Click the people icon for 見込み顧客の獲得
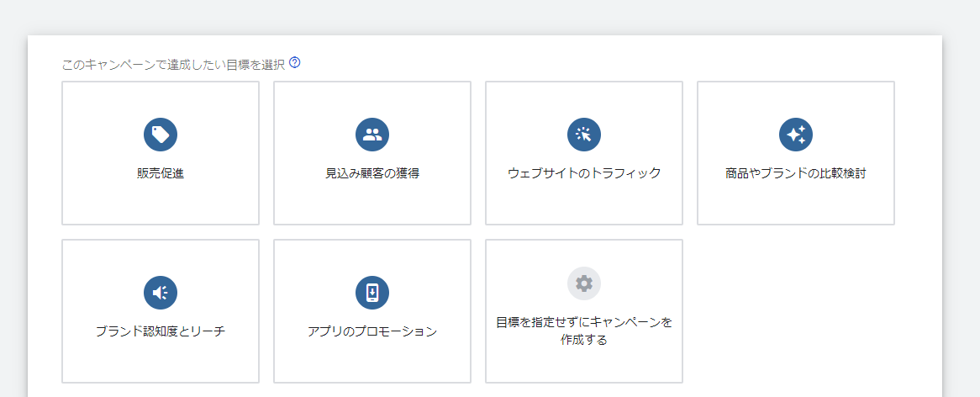The width and height of the screenshot is (980, 397). pos(372,135)
